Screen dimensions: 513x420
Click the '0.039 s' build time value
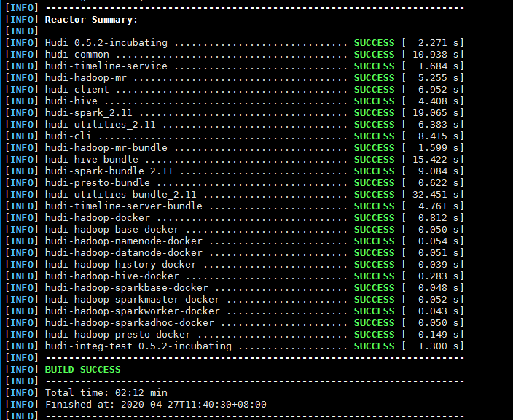[x=439, y=265]
